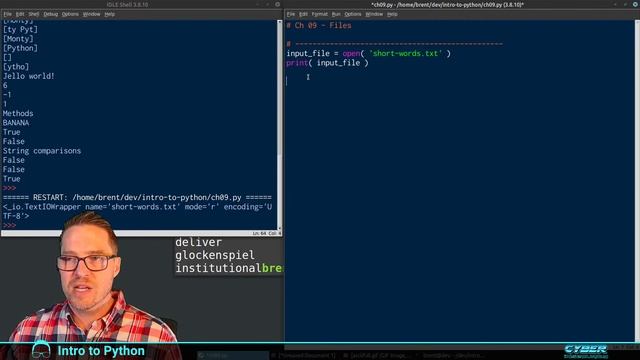640x360 pixels.
Task: Click the ch09.py editor vertical scrollbar
Action: [x=638, y=180]
